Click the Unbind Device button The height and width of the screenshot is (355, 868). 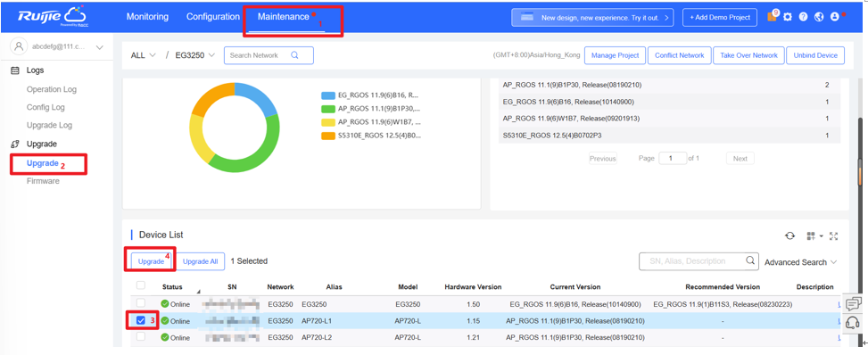(x=815, y=55)
